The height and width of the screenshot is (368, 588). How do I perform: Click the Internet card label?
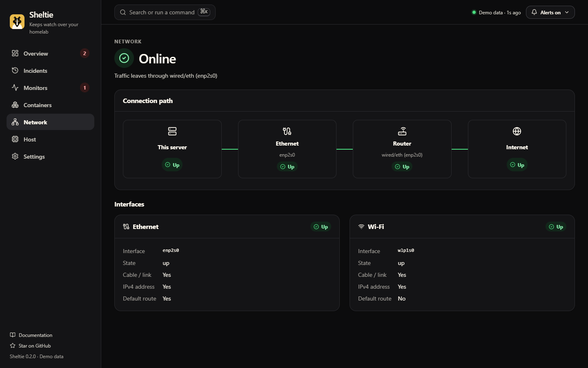point(517,147)
